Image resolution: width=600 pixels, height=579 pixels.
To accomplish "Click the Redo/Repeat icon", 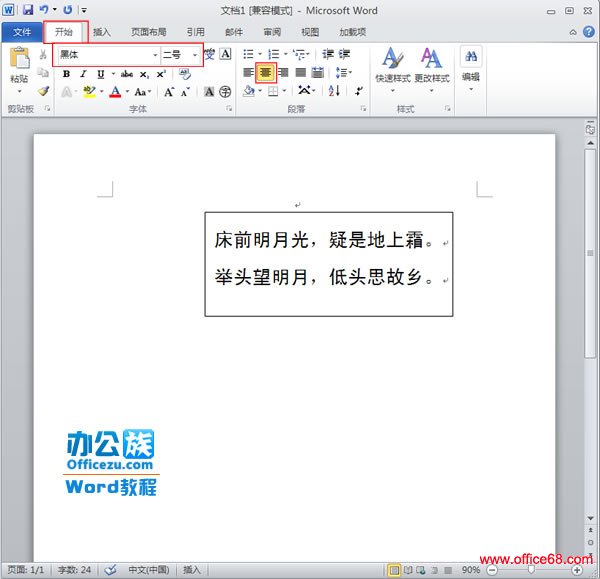I will coord(68,10).
